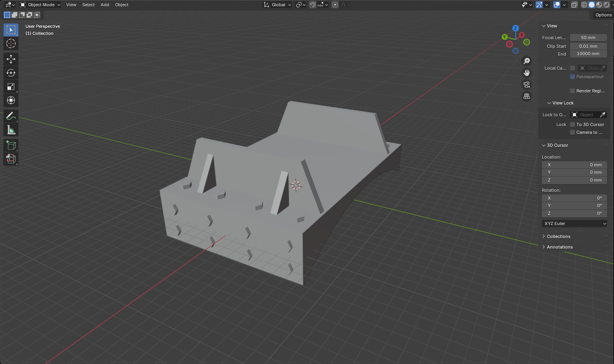The width and height of the screenshot is (614, 364).
Task: Open the Add menu
Action: pyautogui.click(x=105, y=5)
